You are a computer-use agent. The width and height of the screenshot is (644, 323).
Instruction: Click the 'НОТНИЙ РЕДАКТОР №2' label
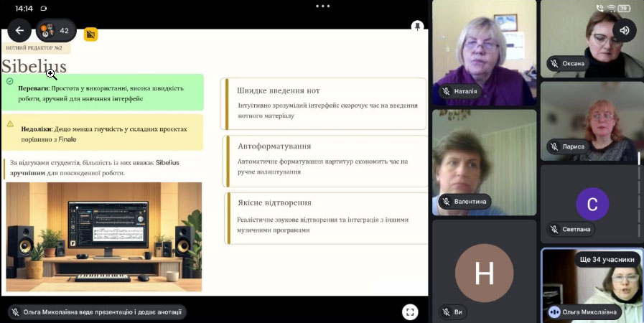click(x=34, y=48)
